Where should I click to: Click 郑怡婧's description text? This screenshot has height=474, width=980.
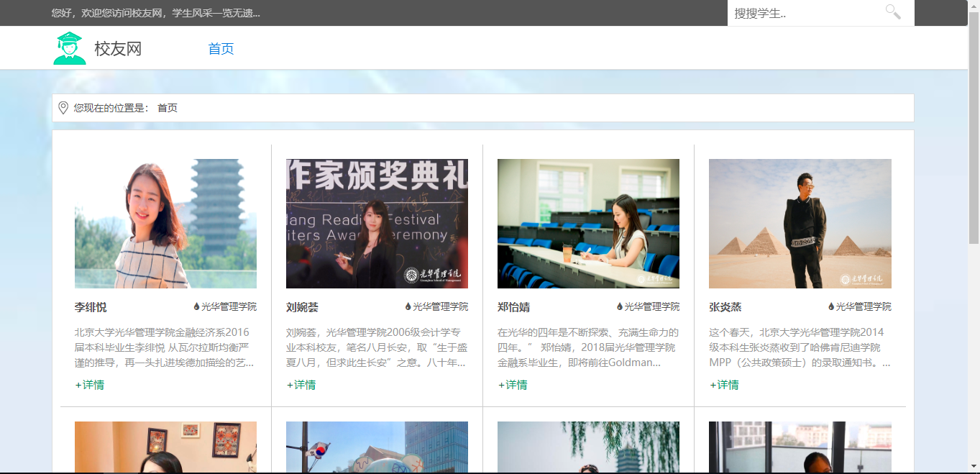588,347
